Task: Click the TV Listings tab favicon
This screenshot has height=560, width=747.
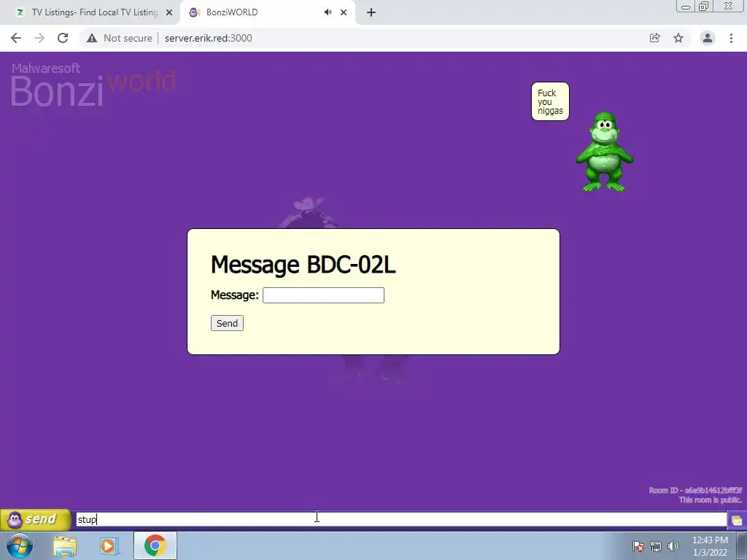Action: click(20, 12)
